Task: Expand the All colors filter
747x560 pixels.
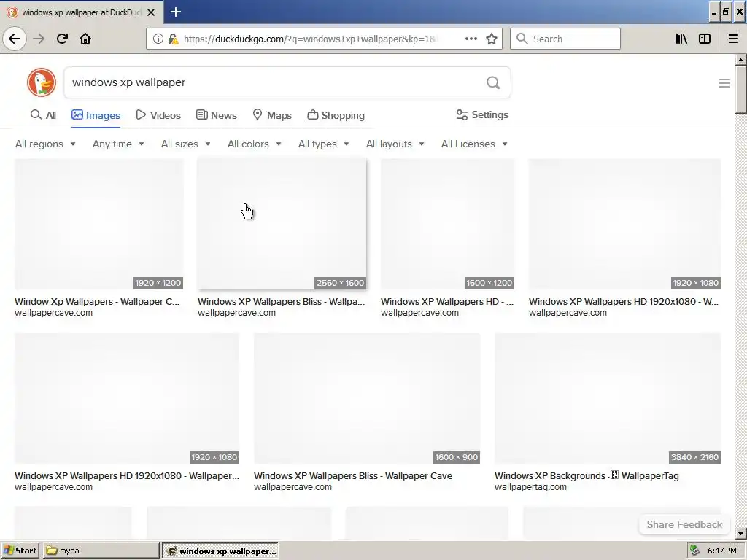Action: (255, 144)
